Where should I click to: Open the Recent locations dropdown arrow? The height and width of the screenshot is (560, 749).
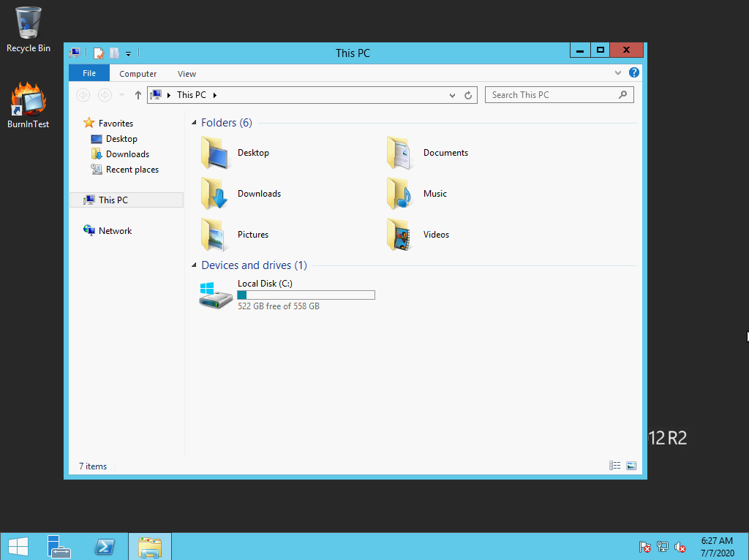pos(122,95)
